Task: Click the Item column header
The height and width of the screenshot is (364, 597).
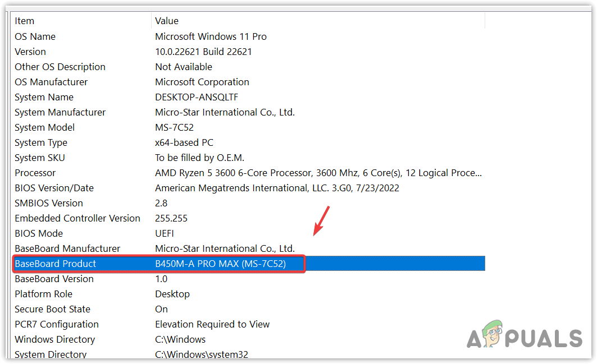Action: point(25,21)
